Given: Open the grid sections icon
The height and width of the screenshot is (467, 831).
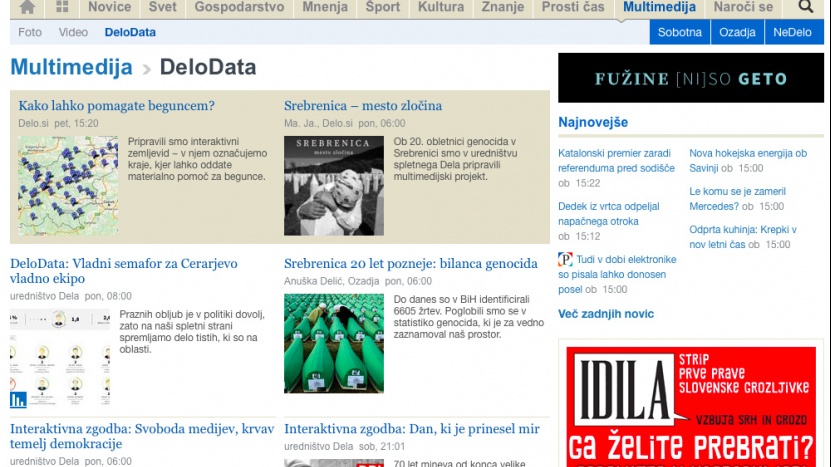Looking at the screenshot, I should point(62,8).
